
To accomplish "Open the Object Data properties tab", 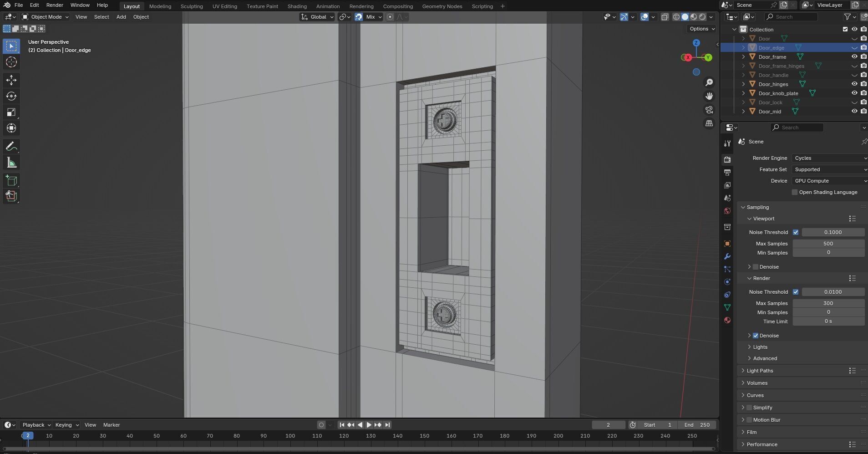I will [727, 307].
